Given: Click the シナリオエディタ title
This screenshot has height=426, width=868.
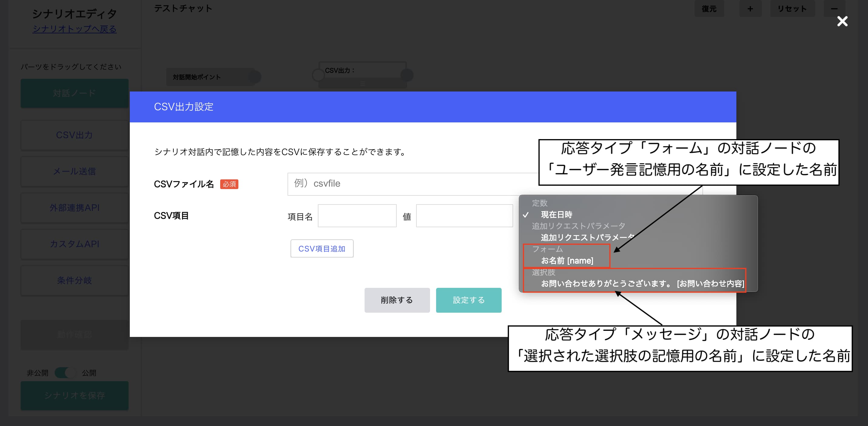Looking at the screenshot, I should point(75,14).
